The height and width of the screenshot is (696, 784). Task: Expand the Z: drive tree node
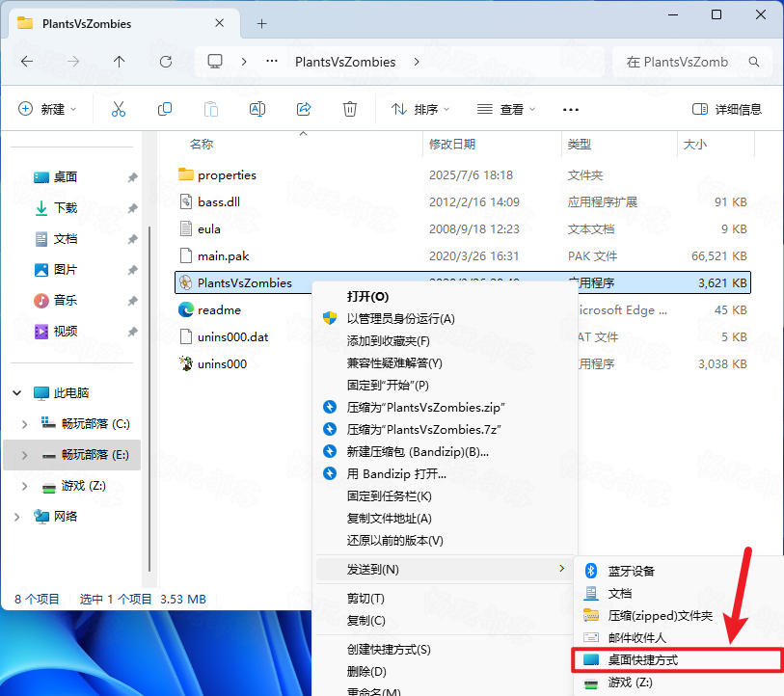(24, 486)
